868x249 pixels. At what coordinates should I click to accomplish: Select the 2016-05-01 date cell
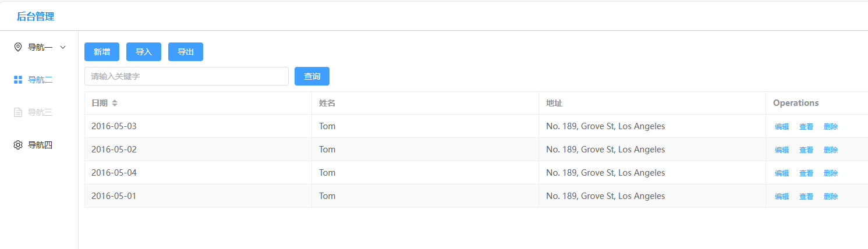114,196
